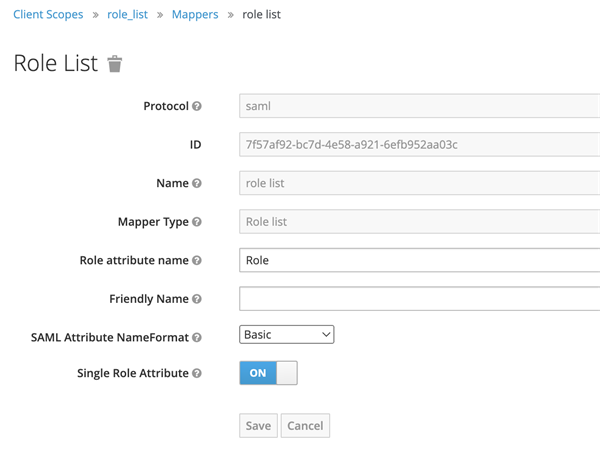Navigate to Mappers breadcrumb
This screenshot has width=600, height=459.
(x=195, y=15)
